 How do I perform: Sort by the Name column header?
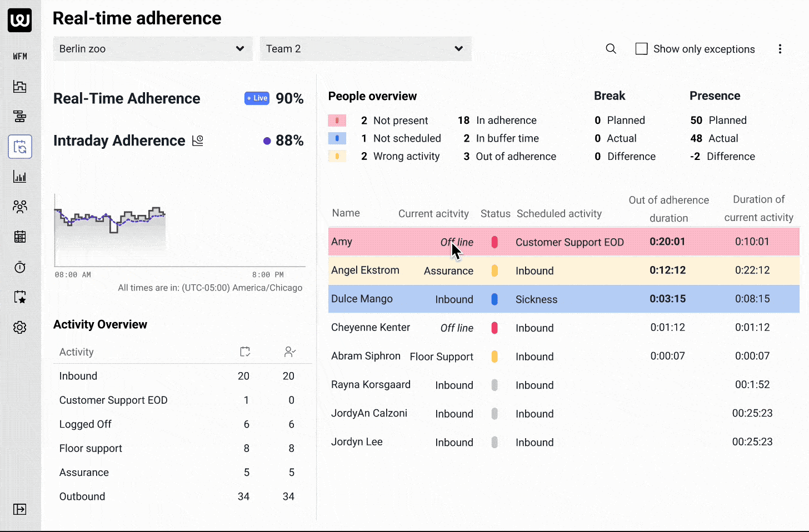(x=346, y=213)
